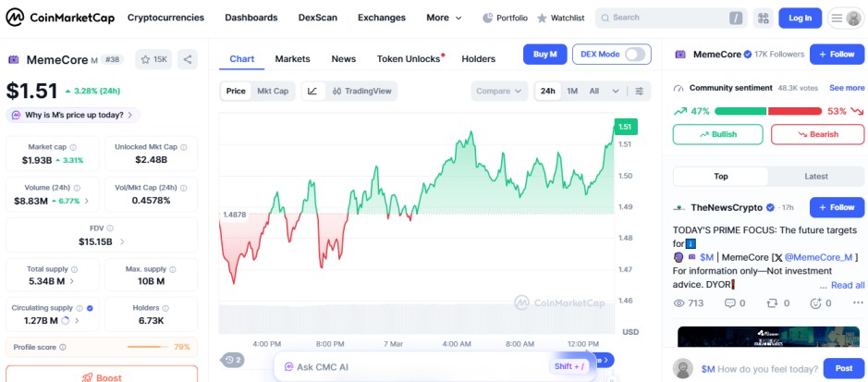Select the 1M time range
This screenshot has height=382, width=868.
(572, 92)
